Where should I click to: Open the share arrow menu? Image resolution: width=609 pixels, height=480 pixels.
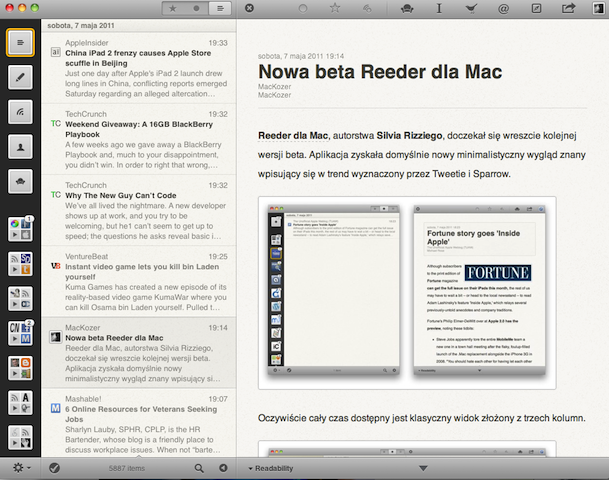coord(568,8)
